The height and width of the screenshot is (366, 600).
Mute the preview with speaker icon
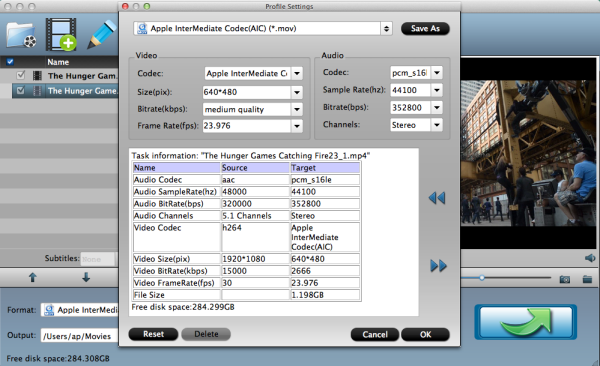point(590,258)
